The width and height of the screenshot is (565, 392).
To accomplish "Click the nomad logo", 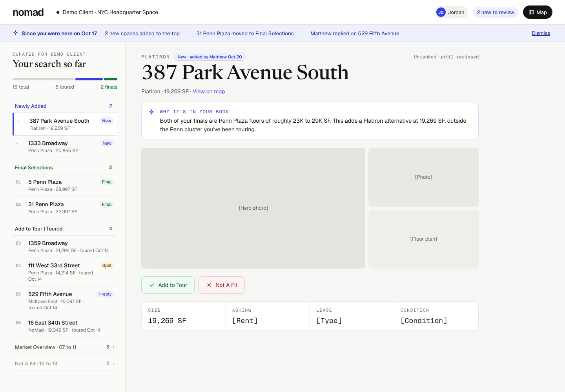I will click(28, 12).
